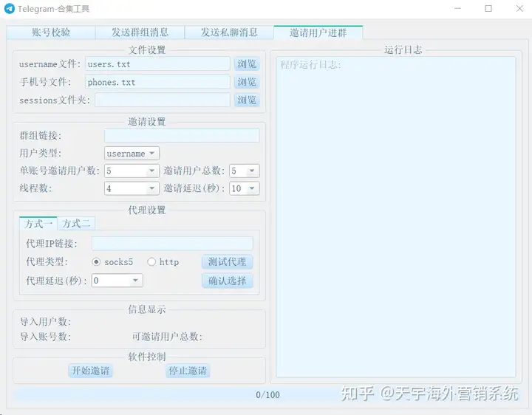Switch to proxy 方式二 tab
Image resolution: width=532 pixels, height=415 pixels.
coord(76,224)
